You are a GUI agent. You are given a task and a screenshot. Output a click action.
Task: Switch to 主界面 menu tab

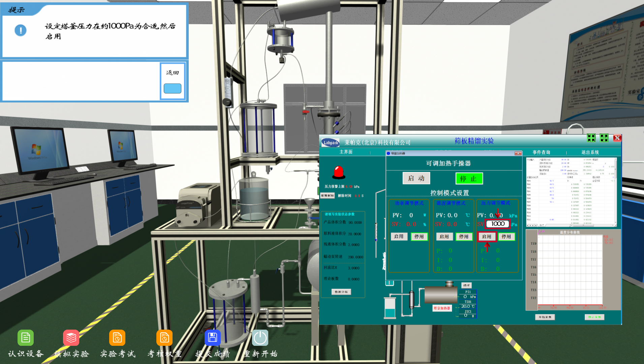[346, 152]
